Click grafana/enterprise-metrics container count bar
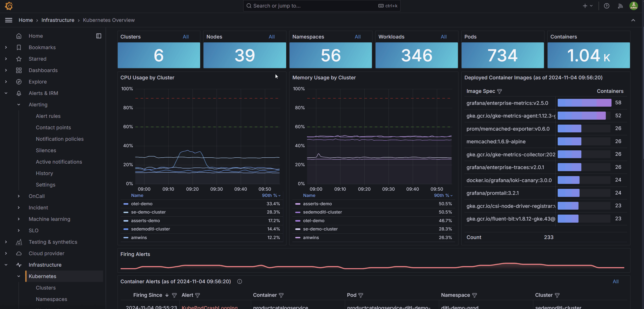Screen dimensions: 644x309 coord(584,103)
